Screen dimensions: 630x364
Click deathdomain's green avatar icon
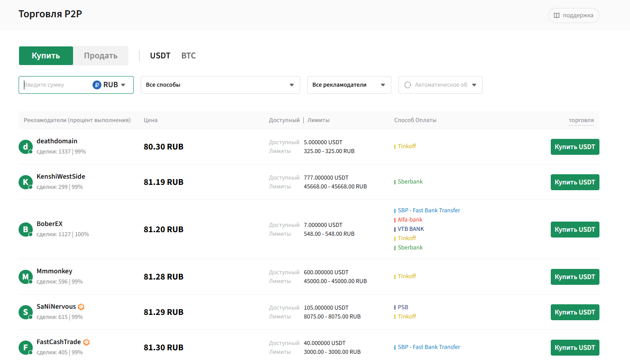pos(26,147)
